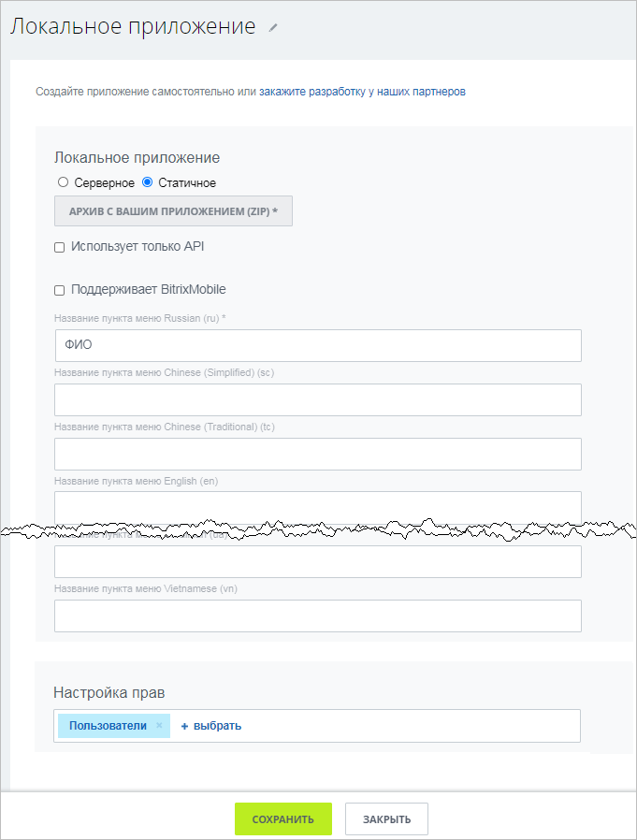Click the green СОХРАНИТЬ button
This screenshot has width=637, height=840.
coord(283,819)
